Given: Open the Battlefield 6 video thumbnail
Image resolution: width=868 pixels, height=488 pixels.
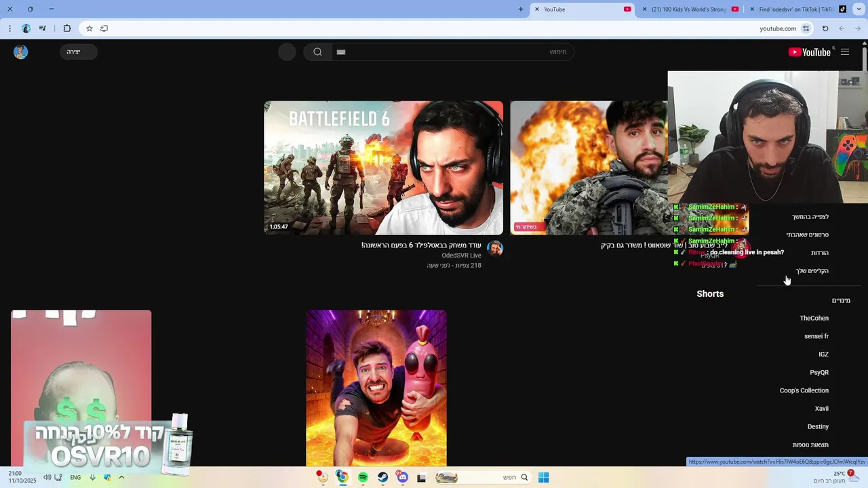Looking at the screenshot, I should coord(383,167).
